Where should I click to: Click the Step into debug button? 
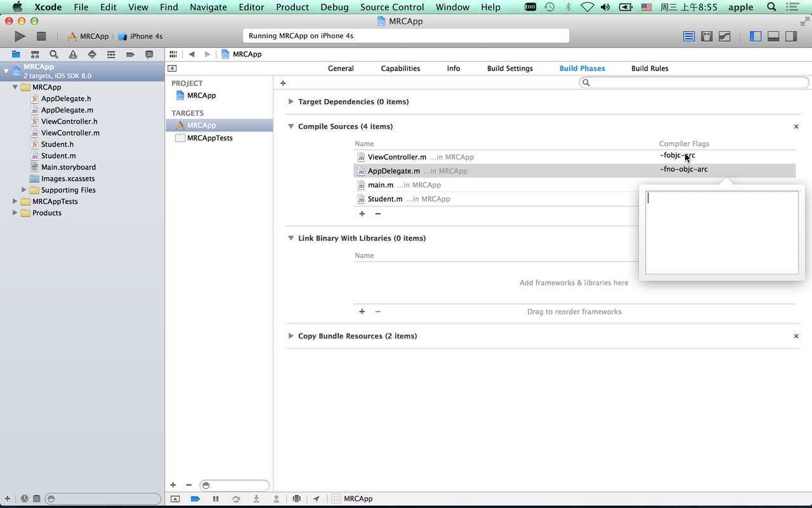point(256,499)
